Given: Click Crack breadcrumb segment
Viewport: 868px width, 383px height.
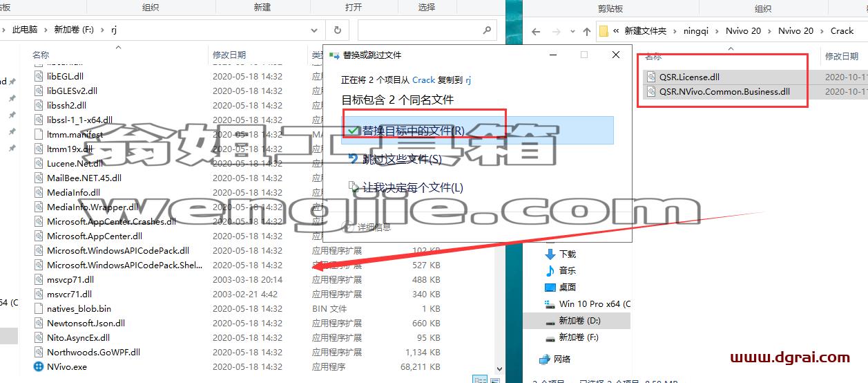Looking at the screenshot, I should point(842,31).
